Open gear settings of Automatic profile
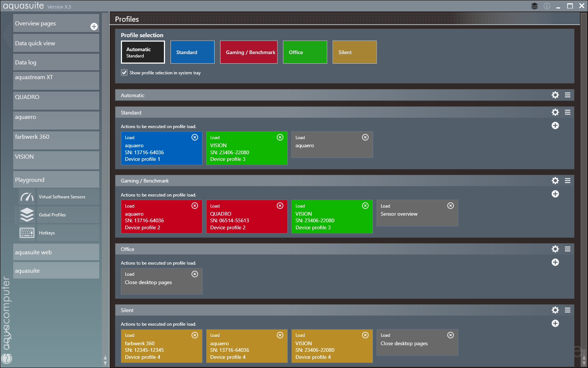The image size is (588, 368). (555, 95)
